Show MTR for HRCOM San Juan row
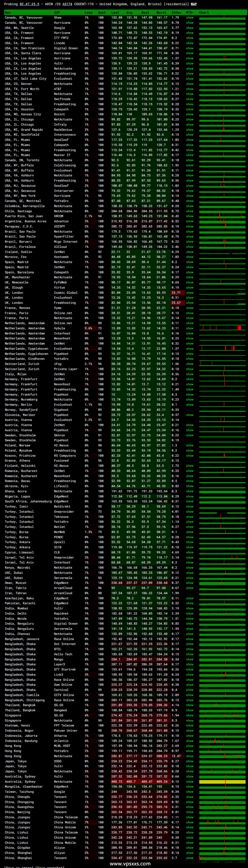Image resolution: width=248 pixels, height=868 pixels. 190,216
